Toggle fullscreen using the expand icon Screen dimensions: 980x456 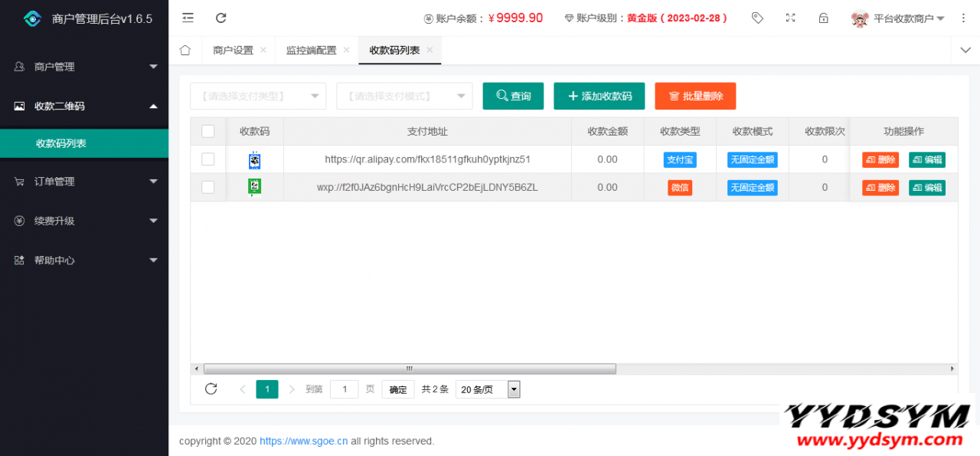[x=791, y=18]
